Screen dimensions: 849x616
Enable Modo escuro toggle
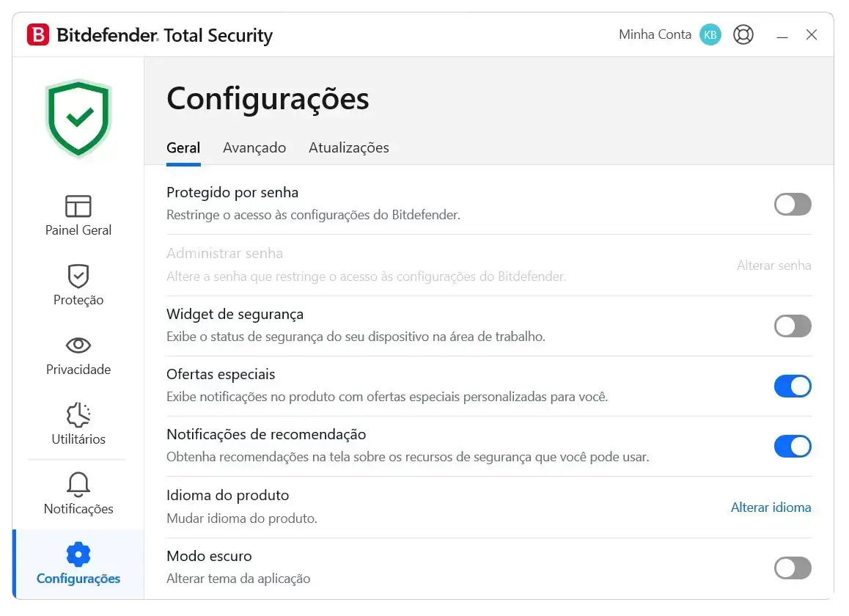click(x=793, y=568)
